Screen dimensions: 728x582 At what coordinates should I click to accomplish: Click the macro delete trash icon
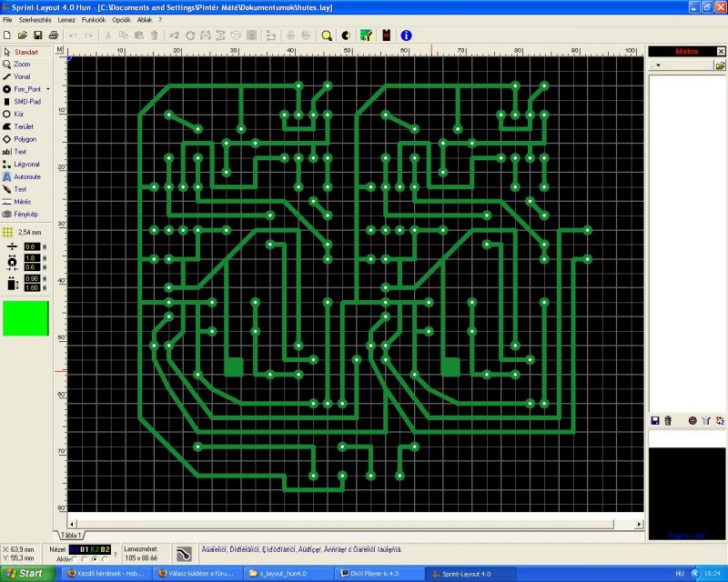[x=668, y=420]
